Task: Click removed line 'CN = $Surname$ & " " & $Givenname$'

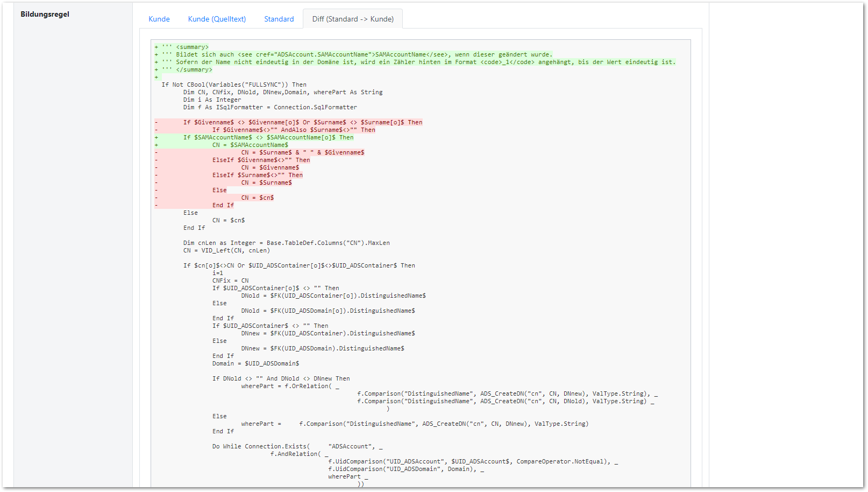Action: pos(302,152)
